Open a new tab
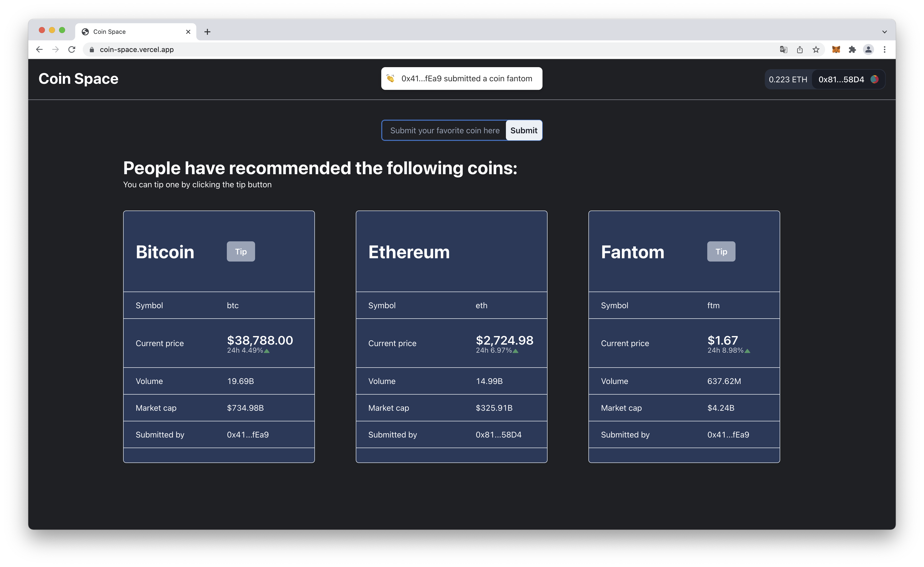Image resolution: width=924 pixels, height=567 pixels. point(207,32)
